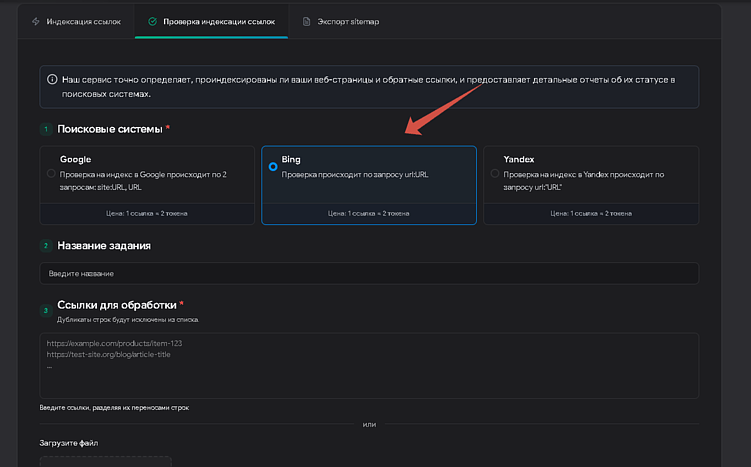The height and width of the screenshot is (467, 751).
Task: Click the checkmark circle icon on the active tab
Action: click(x=152, y=21)
